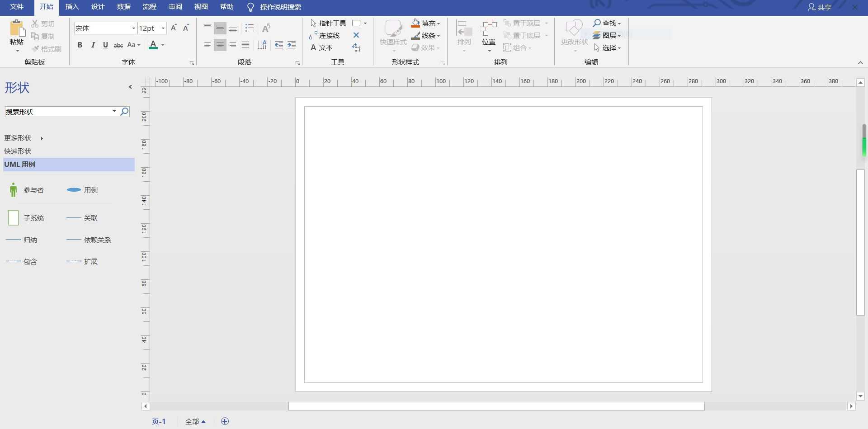Open the Find dropdown
This screenshot has width=868, height=429.
607,23
